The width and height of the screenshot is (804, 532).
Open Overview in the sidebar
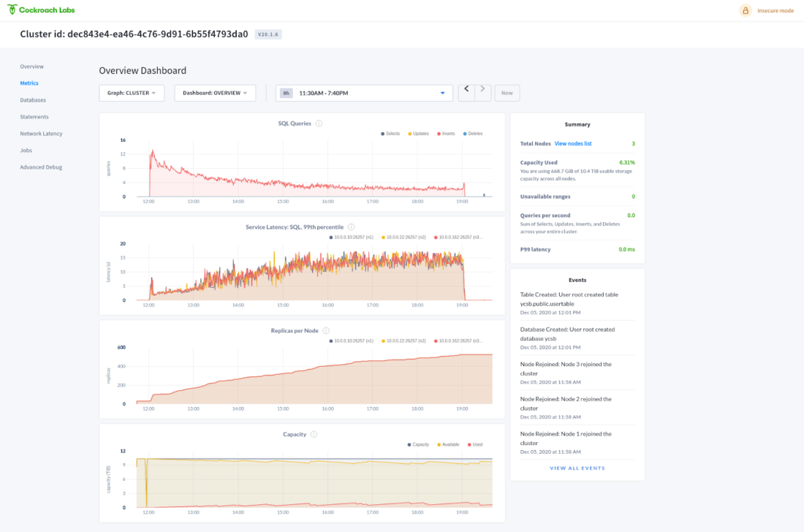(31, 66)
